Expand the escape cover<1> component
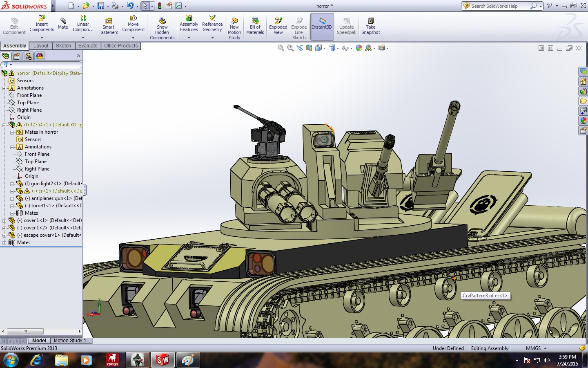The height and width of the screenshot is (368, 588). (x=4, y=235)
